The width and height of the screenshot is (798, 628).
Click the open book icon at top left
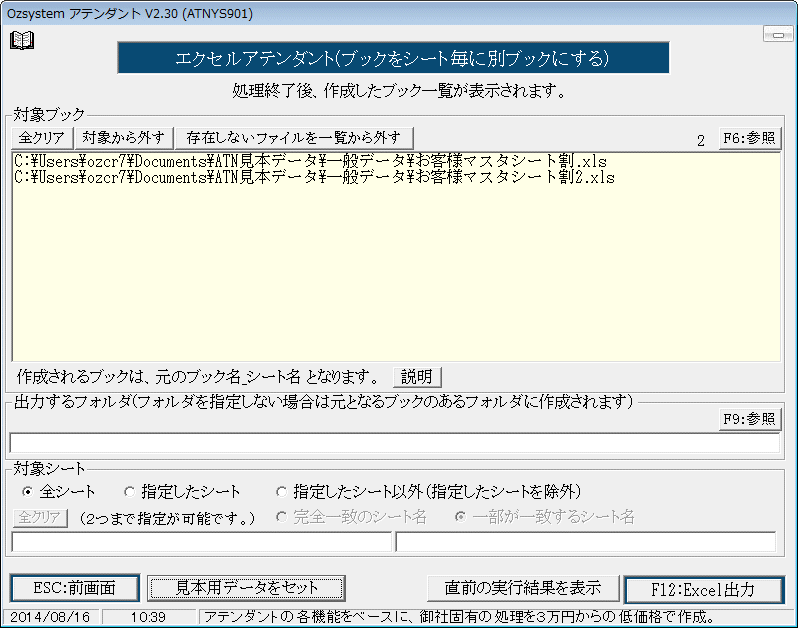tap(22, 40)
